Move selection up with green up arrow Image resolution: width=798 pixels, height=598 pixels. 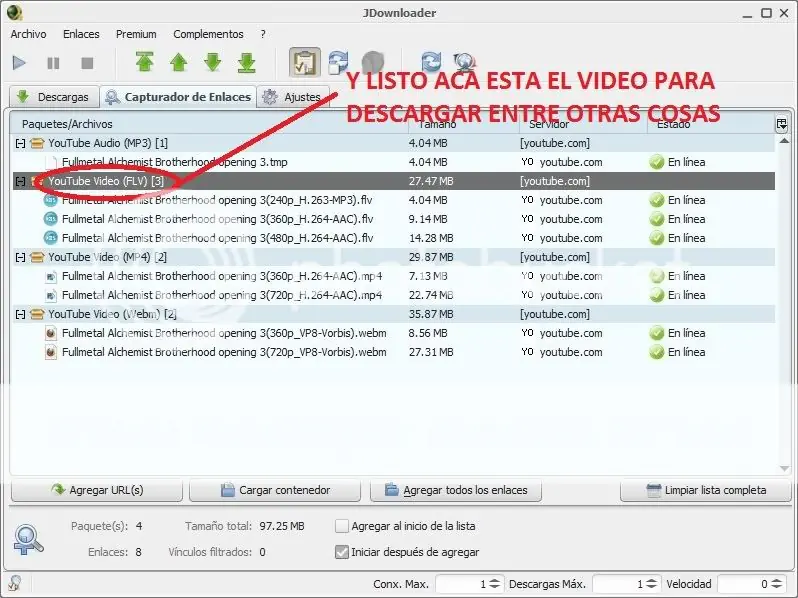pyautogui.click(x=179, y=63)
